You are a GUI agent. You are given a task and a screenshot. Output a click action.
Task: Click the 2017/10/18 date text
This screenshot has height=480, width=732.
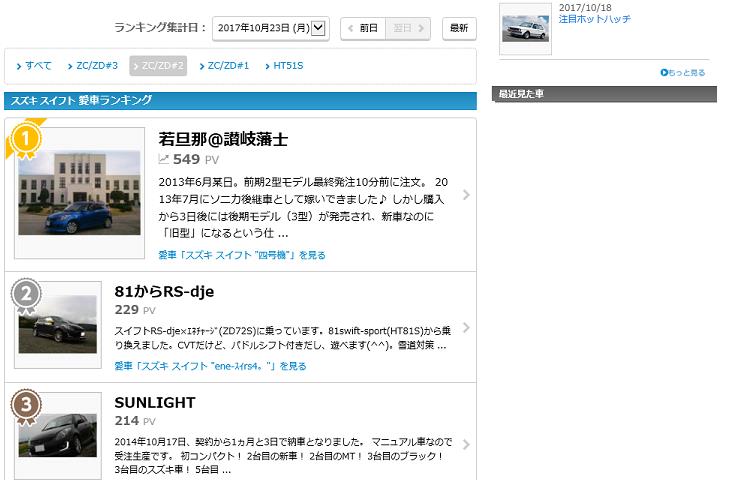[585, 8]
